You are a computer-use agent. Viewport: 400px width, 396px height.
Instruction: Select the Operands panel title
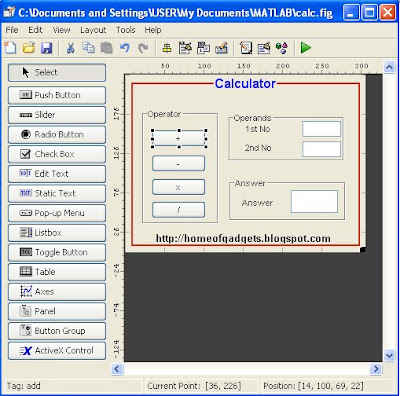pyautogui.click(x=252, y=118)
